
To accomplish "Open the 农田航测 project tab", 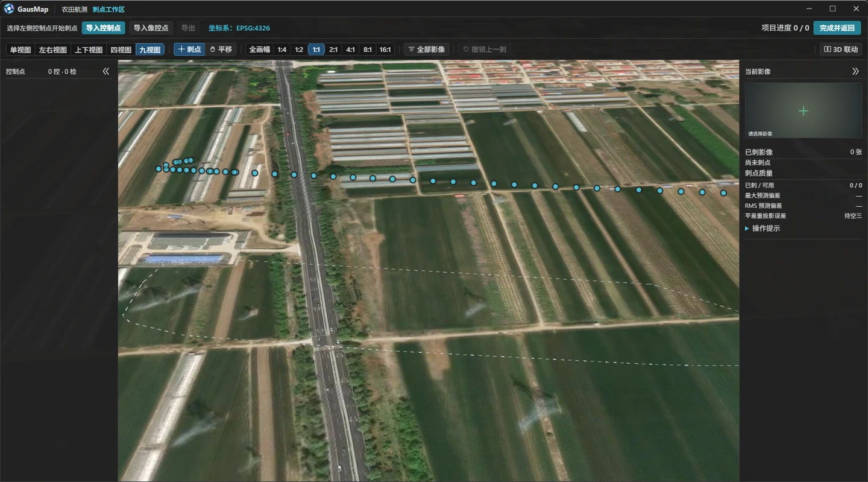I will pyautogui.click(x=74, y=9).
